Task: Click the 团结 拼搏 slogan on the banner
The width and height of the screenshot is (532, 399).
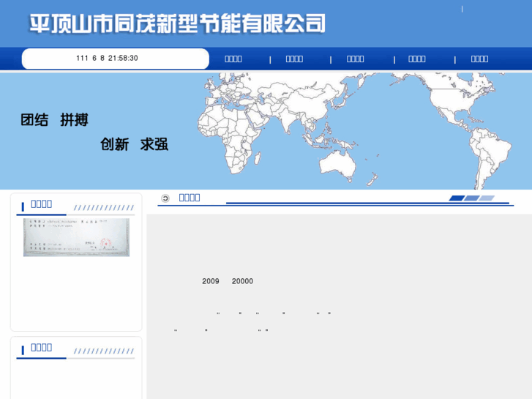Action: (x=54, y=120)
